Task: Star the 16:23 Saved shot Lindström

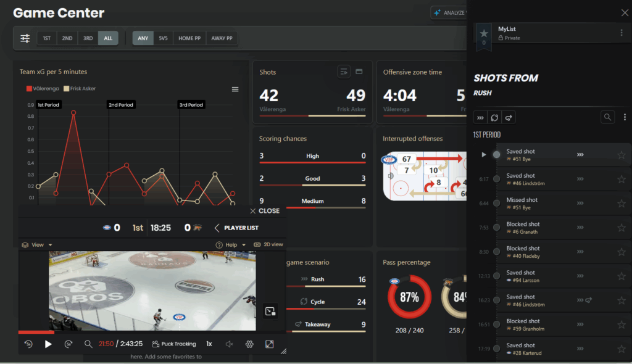Action: (x=622, y=300)
